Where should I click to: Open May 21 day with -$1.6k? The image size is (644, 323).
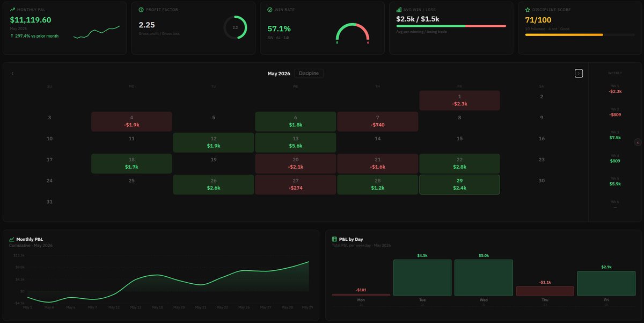click(x=377, y=163)
